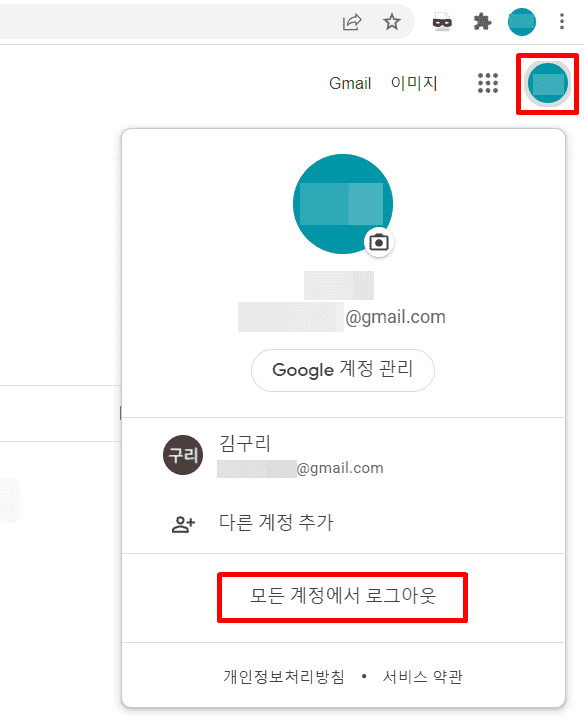Image resolution: width=584 pixels, height=726 pixels.
Task: Open the Extensions puzzle-piece menu
Action: pyautogui.click(x=482, y=21)
